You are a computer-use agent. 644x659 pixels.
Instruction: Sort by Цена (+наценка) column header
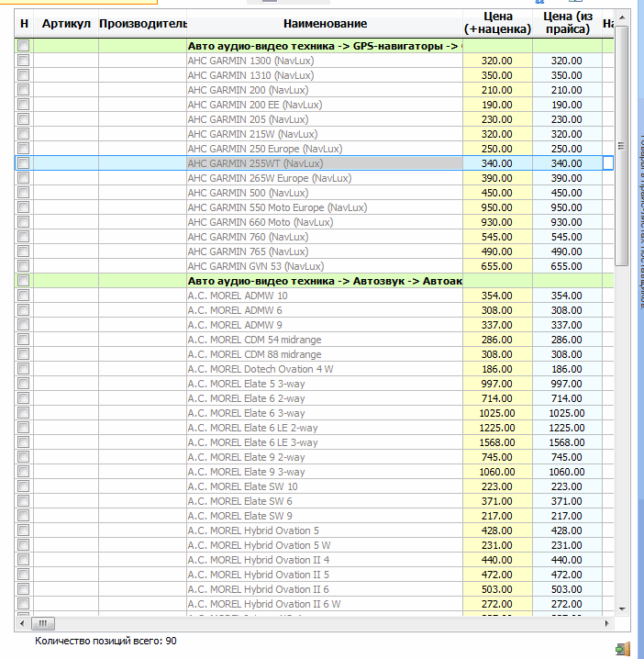[x=497, y=24]
